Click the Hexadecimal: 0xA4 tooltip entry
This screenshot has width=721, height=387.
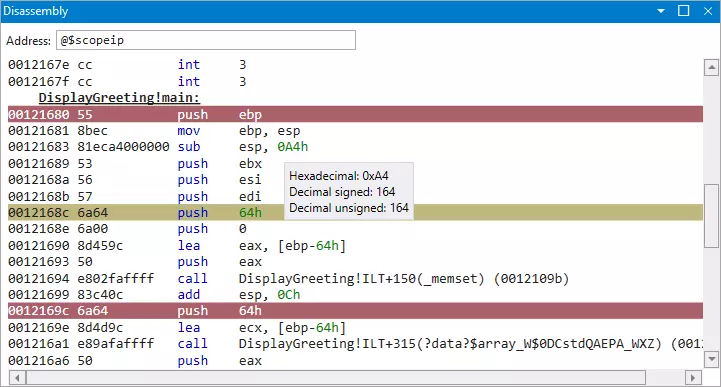click(x=338, y=176)
